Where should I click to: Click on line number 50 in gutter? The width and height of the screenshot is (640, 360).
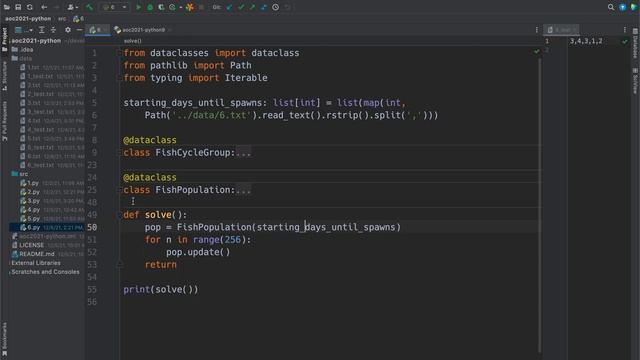click(92, 227)
